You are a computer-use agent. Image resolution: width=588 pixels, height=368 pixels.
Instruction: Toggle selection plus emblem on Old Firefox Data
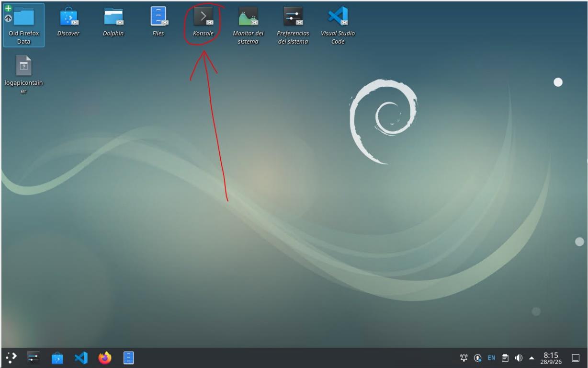click(8, 8)
